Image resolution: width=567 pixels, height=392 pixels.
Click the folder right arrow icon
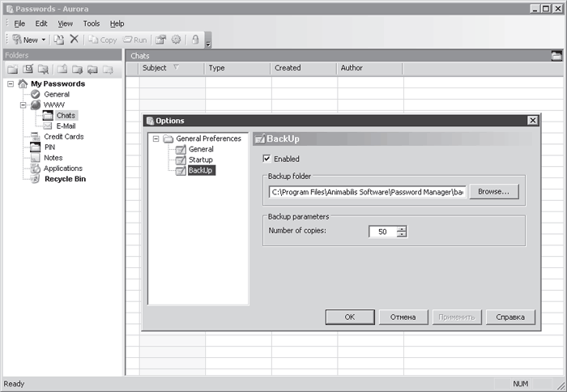point(108,69)
